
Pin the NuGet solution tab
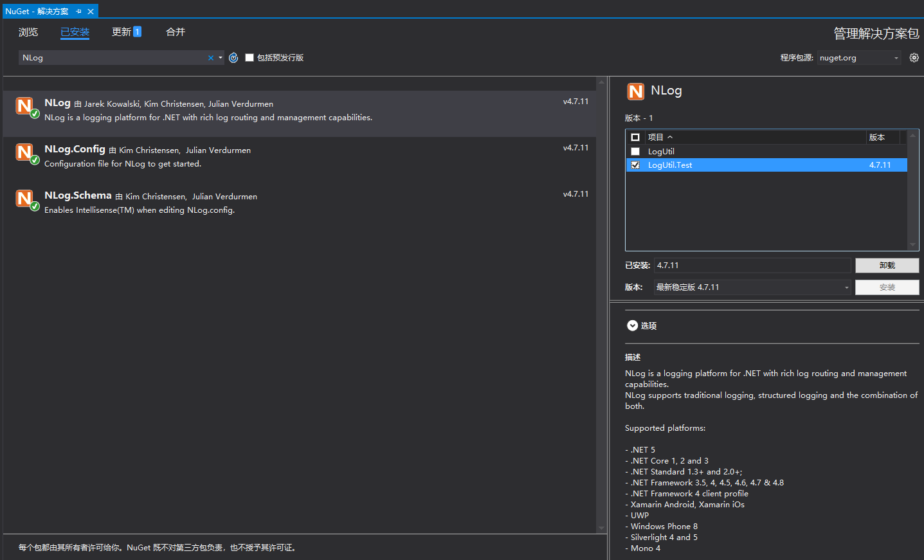[78, 12]
